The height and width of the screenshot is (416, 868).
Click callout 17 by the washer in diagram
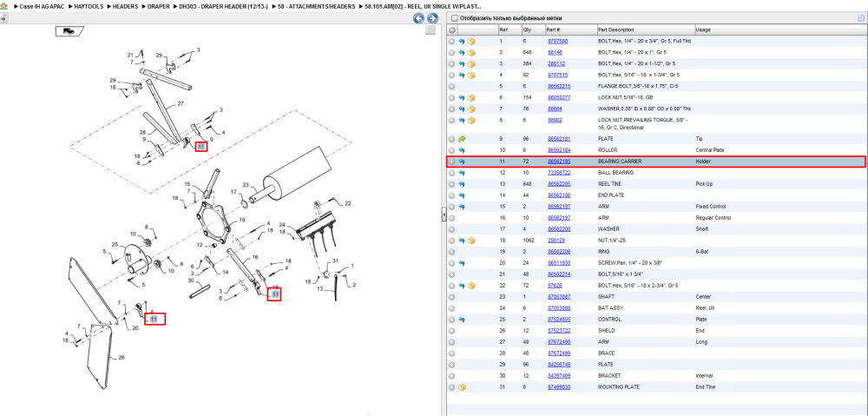tap(233, 193)
